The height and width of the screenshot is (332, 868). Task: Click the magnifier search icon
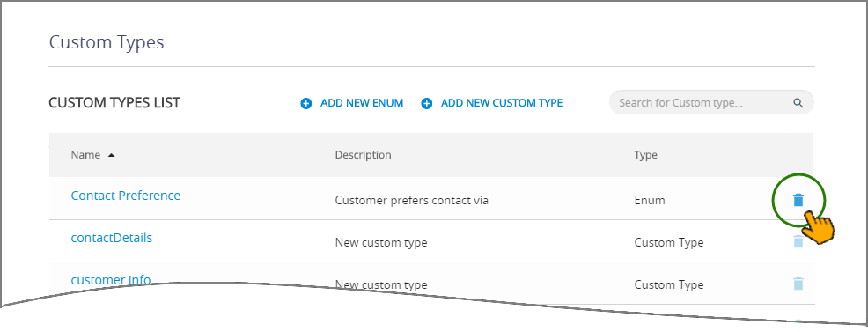(798, 103)
